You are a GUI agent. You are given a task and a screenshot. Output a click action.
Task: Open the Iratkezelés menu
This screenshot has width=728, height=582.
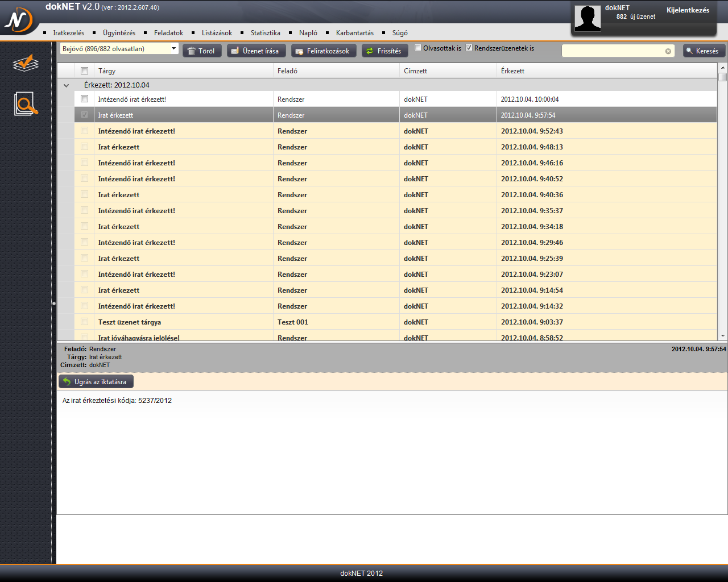(x=69, y=33)
